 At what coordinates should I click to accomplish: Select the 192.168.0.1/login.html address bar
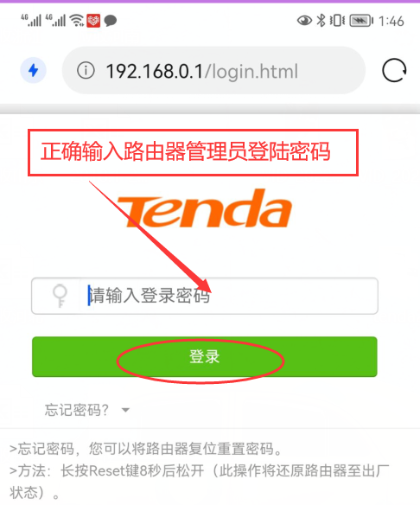[x=213, y=71]
